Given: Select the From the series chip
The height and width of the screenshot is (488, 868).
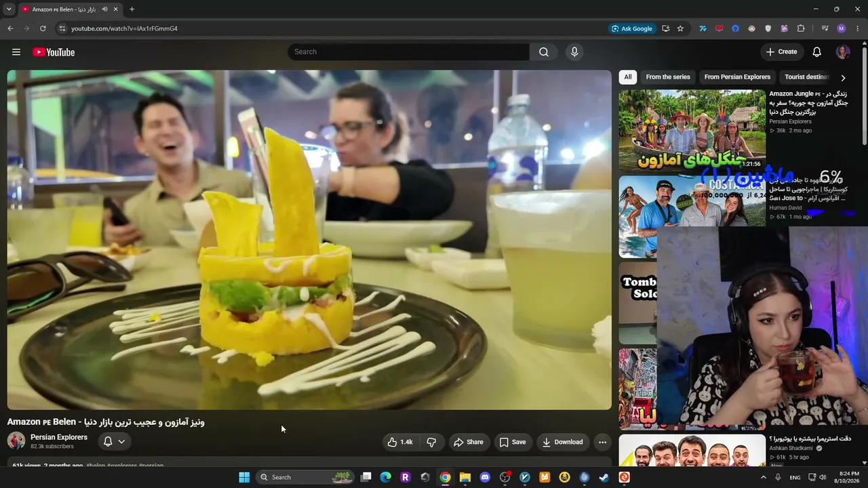Looking at the screenshot, I should coord(668,77).
